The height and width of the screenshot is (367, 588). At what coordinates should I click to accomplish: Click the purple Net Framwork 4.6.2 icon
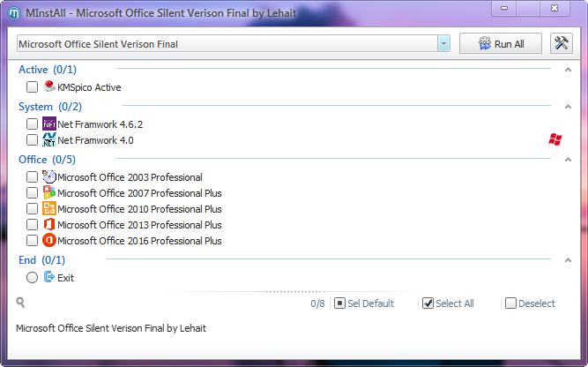pyautogui.click(x=49, y=124)
